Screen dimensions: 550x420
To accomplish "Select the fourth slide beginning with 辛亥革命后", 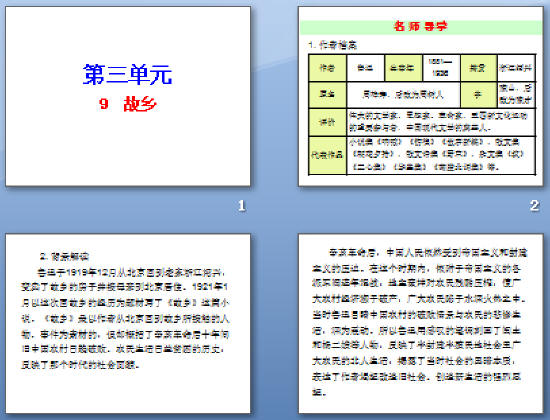I will (x=421, y=324).
